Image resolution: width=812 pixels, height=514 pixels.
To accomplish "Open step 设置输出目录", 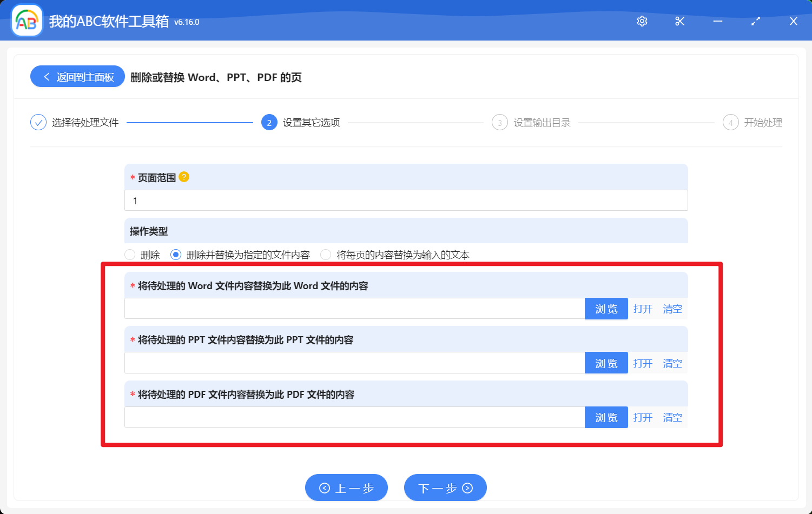I will (x=499, y=122).
